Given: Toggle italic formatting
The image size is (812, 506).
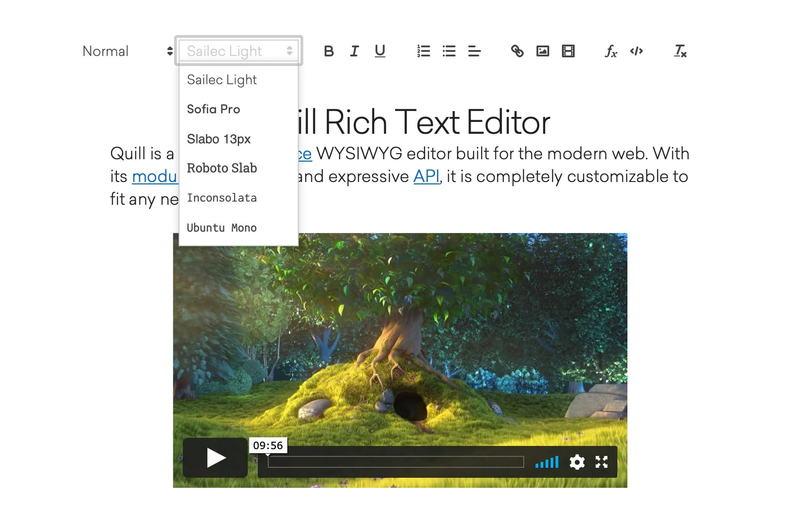Looking at the screenshot, I should 354,51.
